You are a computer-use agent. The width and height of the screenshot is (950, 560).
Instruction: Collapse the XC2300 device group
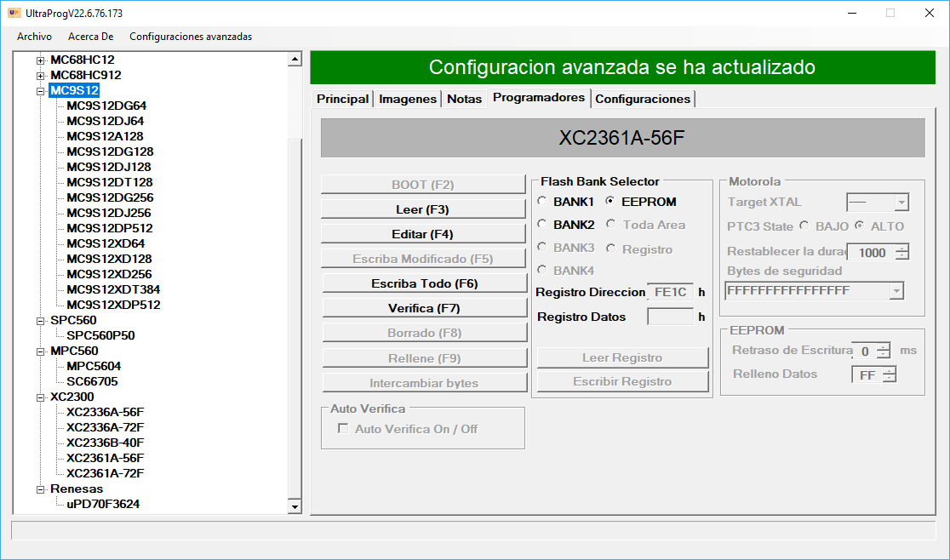click(40, 397)
